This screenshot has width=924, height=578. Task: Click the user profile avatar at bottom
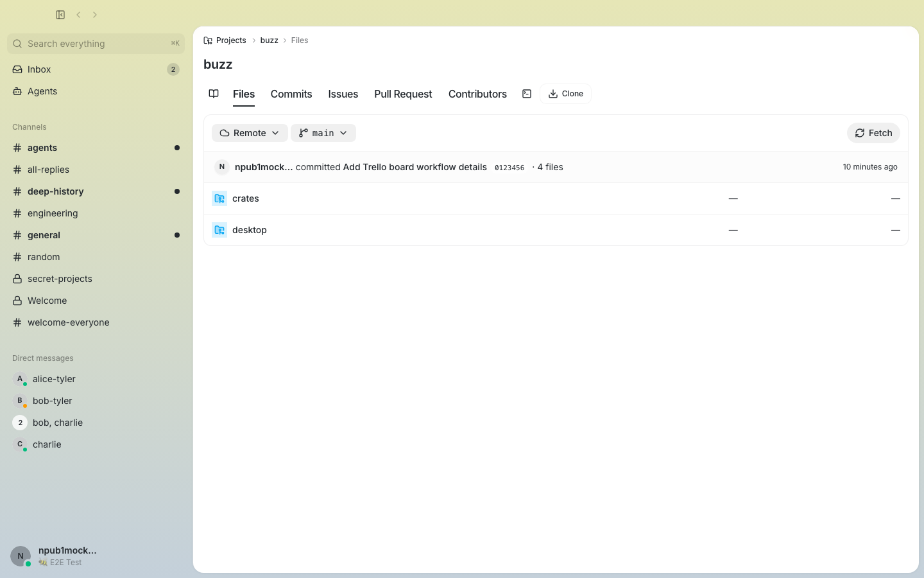(21, 556)
